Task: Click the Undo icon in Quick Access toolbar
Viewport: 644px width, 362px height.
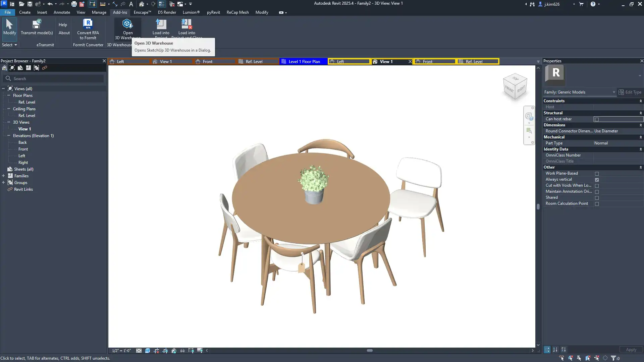Action: click(50, 4)
